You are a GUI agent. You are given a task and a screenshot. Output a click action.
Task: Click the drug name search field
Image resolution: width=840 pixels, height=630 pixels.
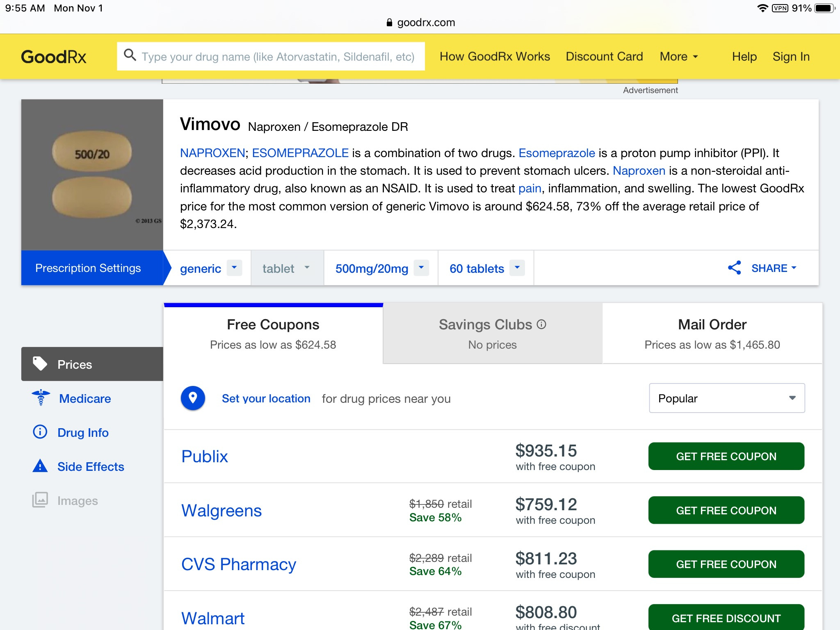coord(271,56)
